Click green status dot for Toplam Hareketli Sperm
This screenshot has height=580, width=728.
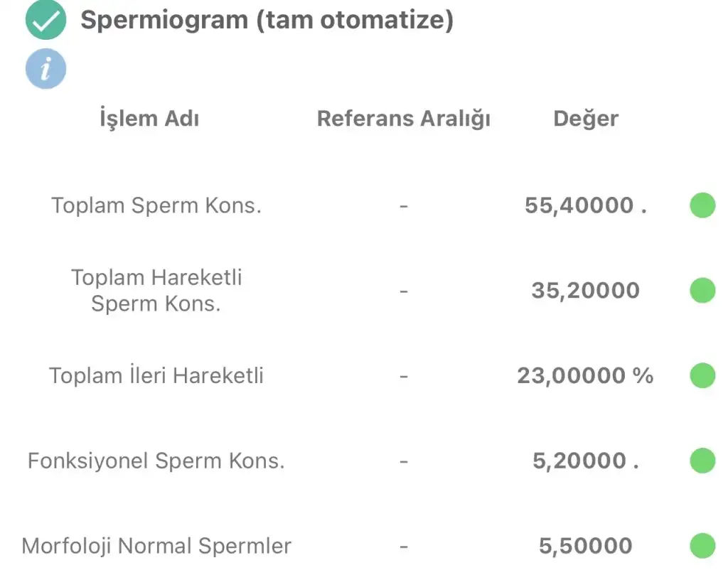tap(702, 291)
